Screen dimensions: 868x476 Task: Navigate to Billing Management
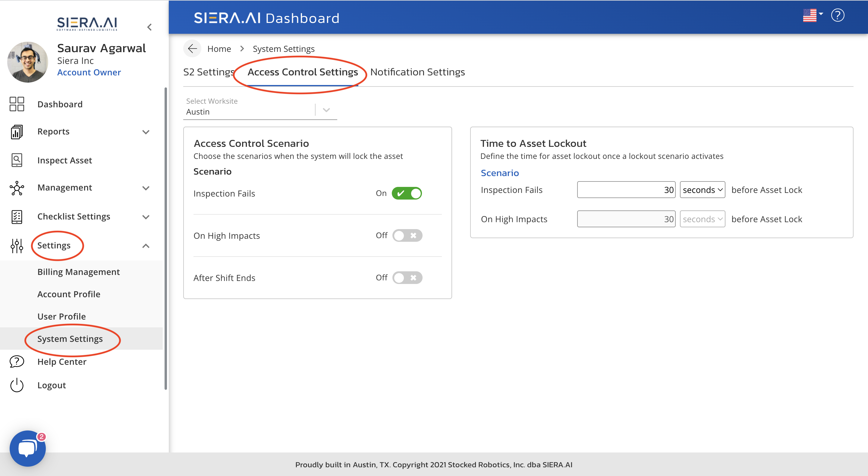pyautogui.click(x=78, y=272)
